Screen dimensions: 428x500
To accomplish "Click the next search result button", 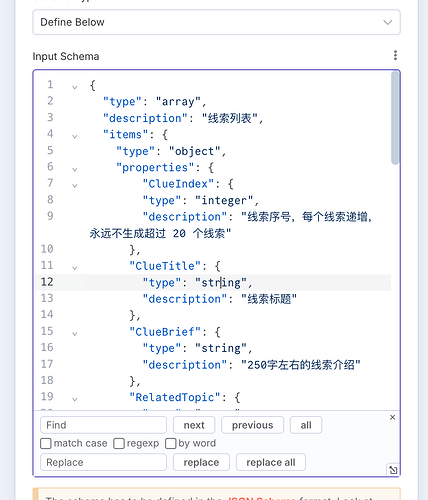I will (194, 425).
